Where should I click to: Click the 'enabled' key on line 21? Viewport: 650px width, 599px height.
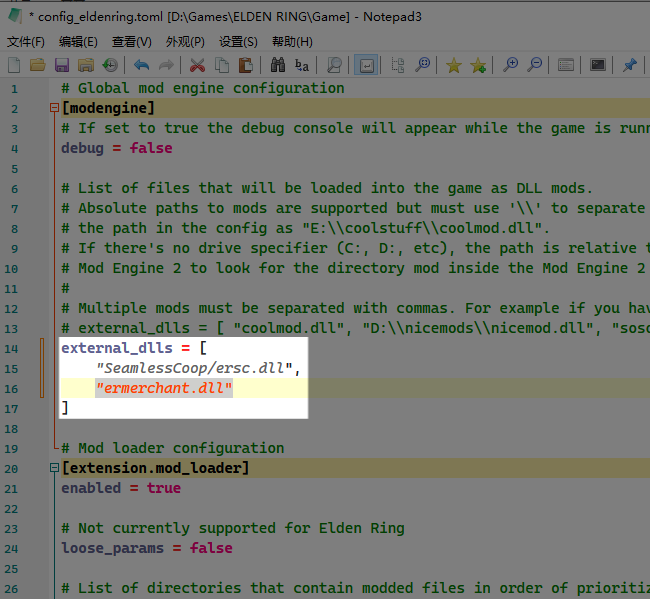[91, 488]
